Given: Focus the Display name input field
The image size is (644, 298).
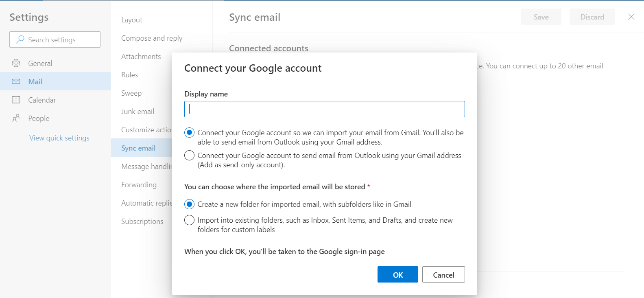Looking at the screenshot, I should pos(325,109).
